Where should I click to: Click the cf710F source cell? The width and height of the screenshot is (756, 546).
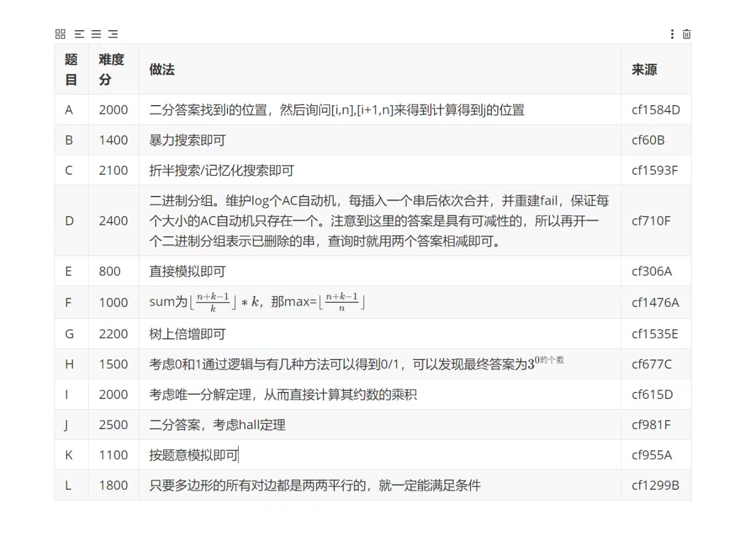pyautogui.click(x=656, y=221)
